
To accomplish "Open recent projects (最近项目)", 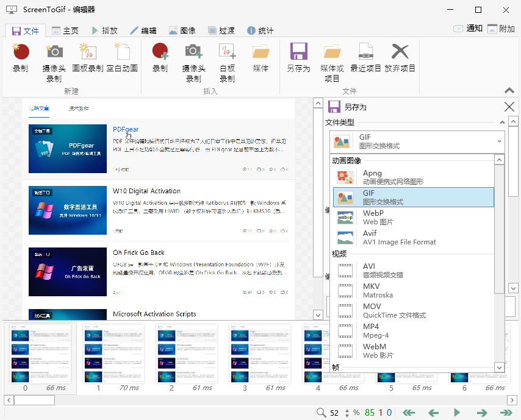I will pos(365,58).
